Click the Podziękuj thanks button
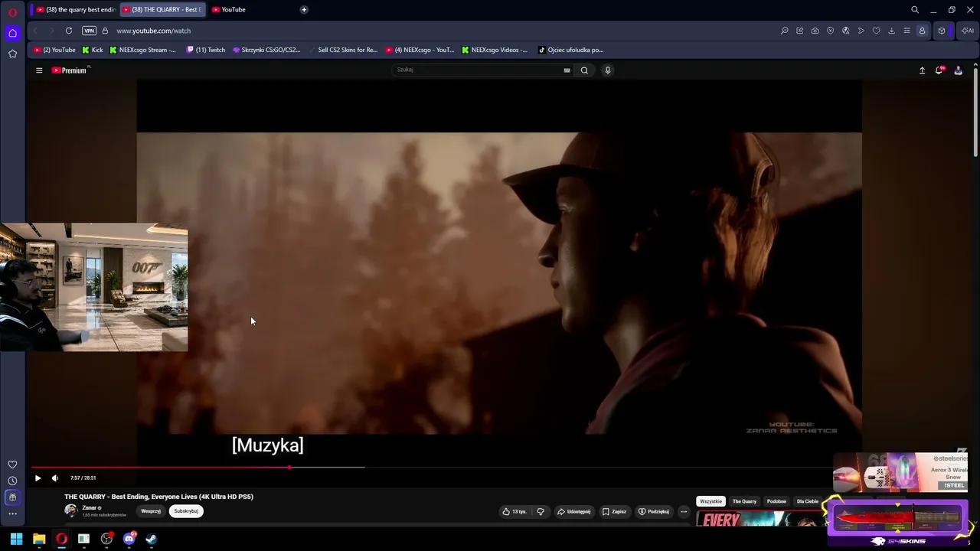Viewport: 980px width, 551px height. (x=654, y=511)
